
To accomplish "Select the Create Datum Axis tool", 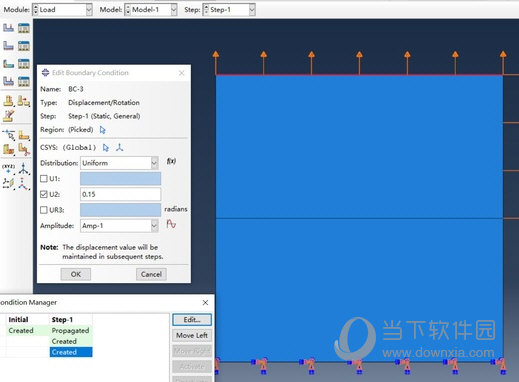I will point(24,168).
